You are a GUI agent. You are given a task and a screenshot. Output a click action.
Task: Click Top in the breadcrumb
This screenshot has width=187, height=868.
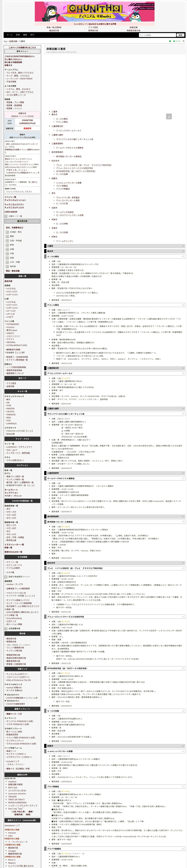point(5,41)
